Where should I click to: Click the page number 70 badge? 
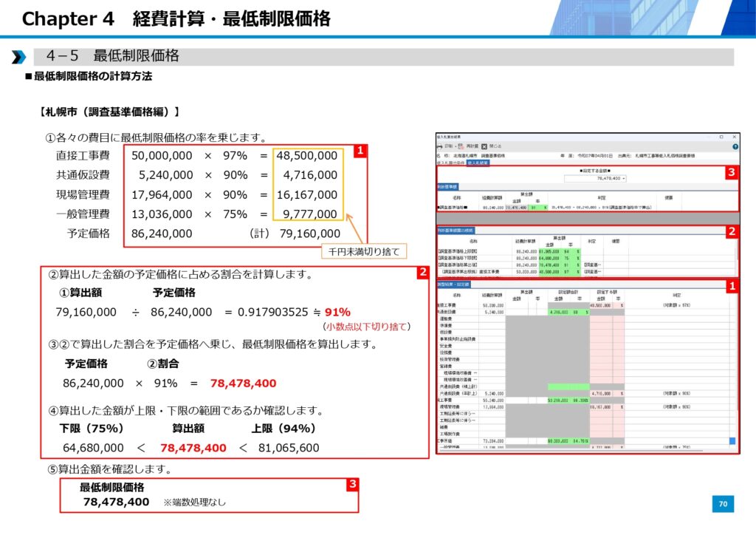tap(723, 504)
